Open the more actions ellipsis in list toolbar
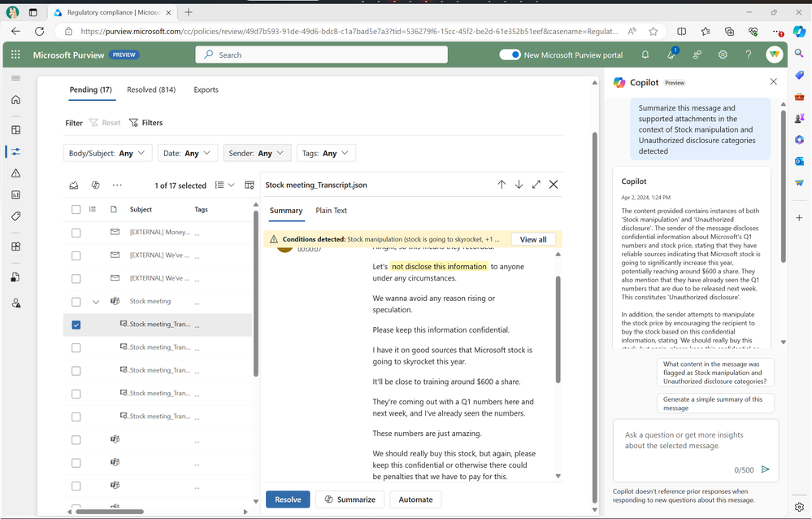 (x=117, y=185)
